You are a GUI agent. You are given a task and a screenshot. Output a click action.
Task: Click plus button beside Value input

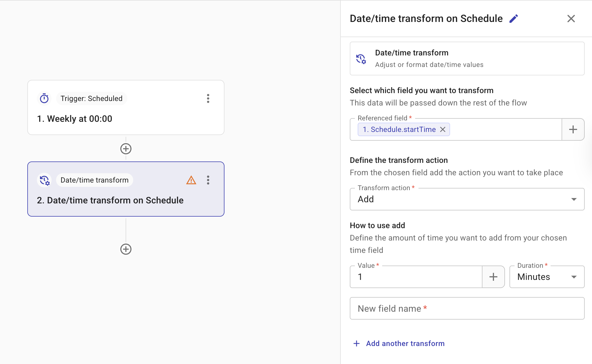493,277
